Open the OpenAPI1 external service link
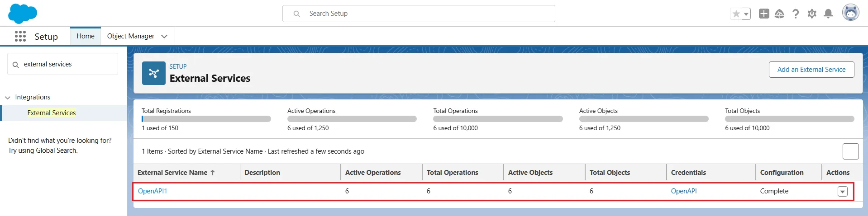Screen dimensions: 868x216 pyautogui.click(x=153, y=191)
